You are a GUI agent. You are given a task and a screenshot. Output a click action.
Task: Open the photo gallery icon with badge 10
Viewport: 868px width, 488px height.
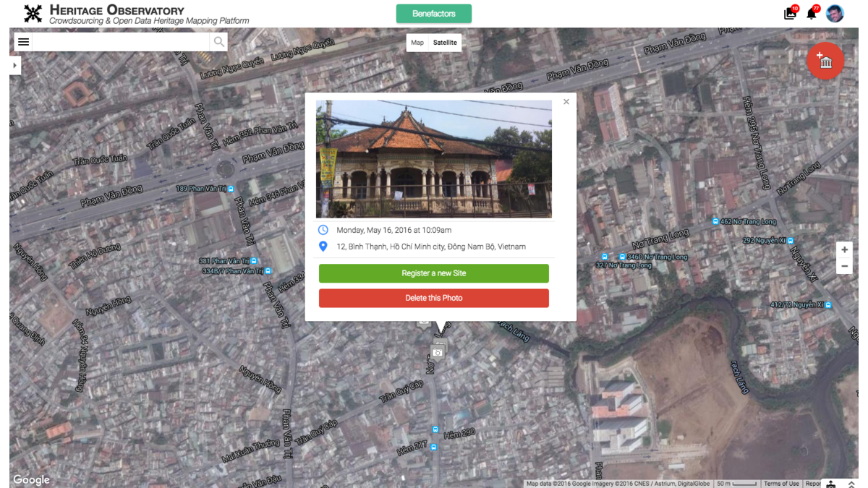click(790, 14)
